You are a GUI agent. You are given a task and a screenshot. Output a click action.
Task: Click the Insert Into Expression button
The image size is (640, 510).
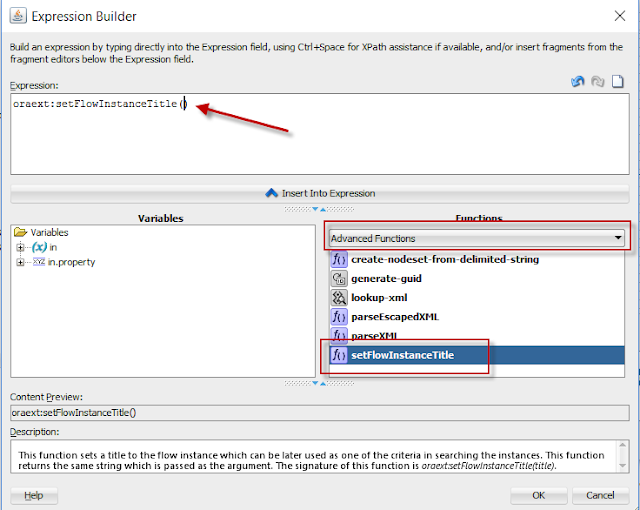[x=320, y=193]
